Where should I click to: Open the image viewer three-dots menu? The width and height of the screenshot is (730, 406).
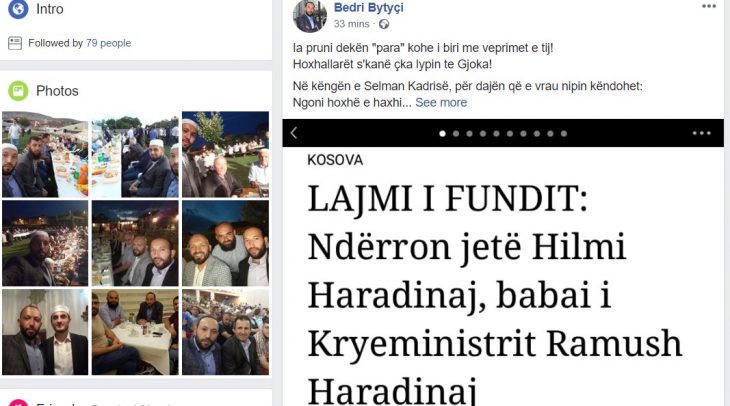click(702, 133)
